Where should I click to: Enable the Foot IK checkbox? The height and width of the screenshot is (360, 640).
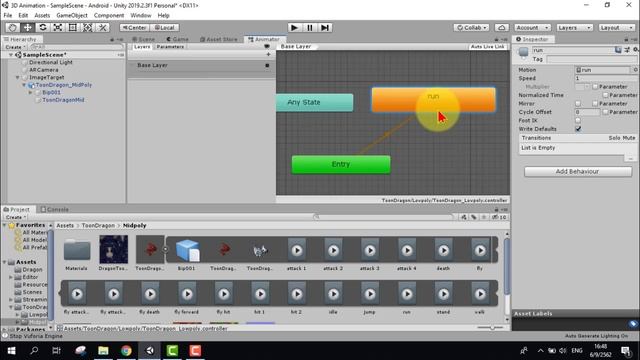click(578, 120)
